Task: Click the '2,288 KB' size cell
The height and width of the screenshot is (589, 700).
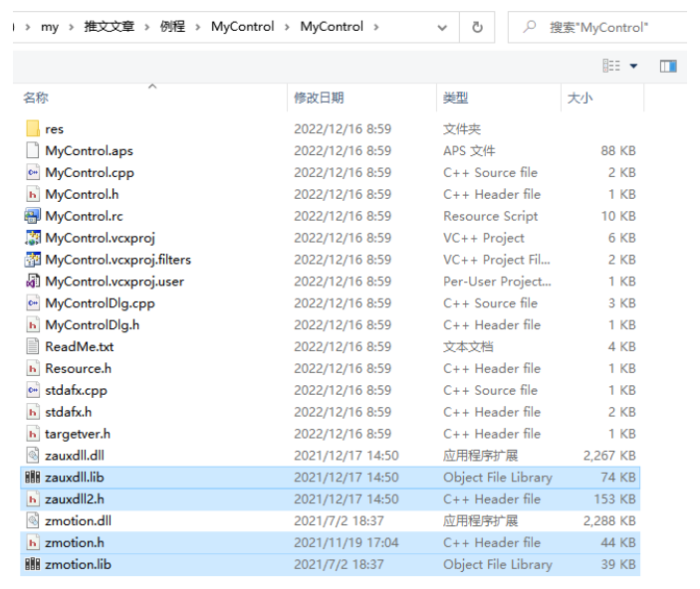Action: (x=609, y=521)
